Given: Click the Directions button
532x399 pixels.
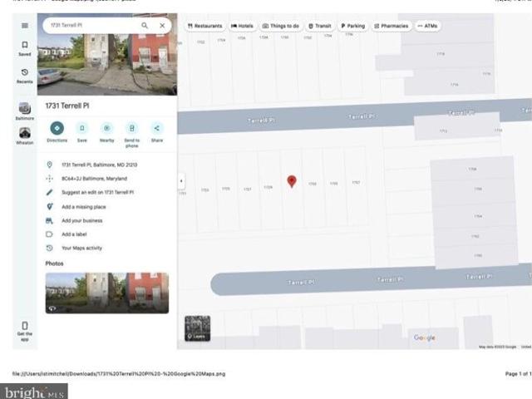Looking at the screenshot, I should click(57, 132).
